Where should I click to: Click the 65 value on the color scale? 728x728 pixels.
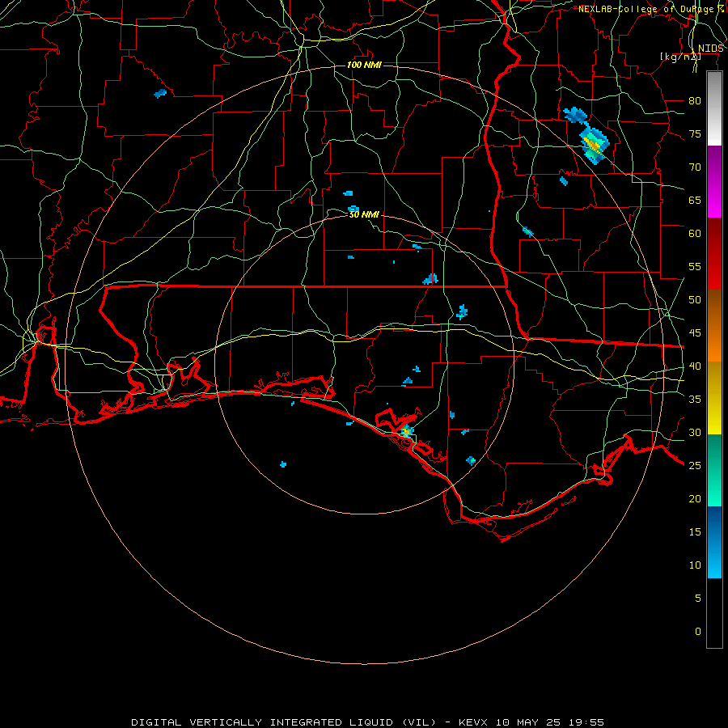[x=695, y=200]
